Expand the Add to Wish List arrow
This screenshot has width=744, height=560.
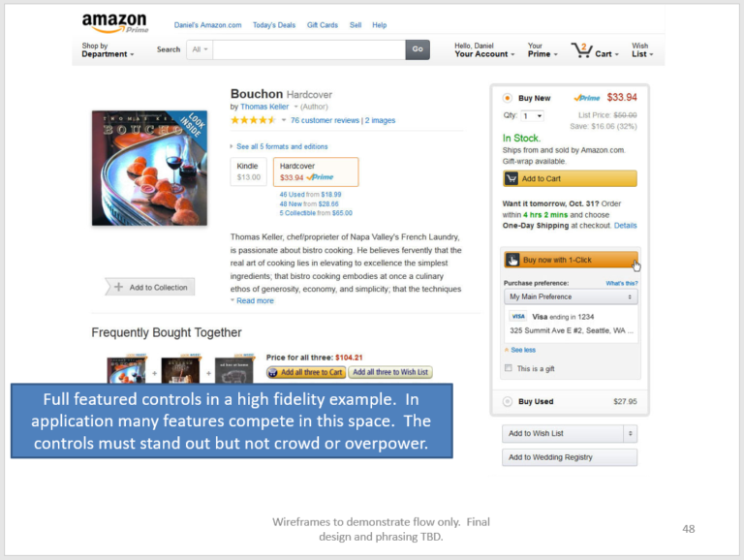click(x=631, y=433)
